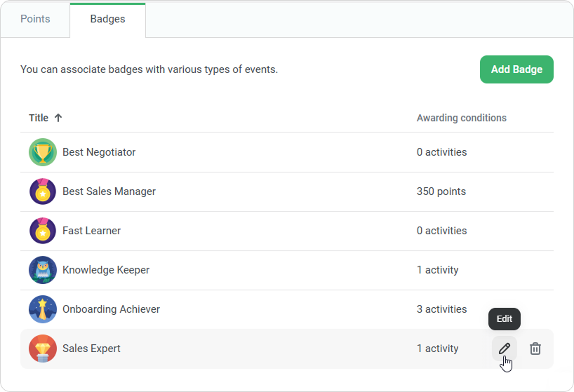The image size is (574, 392).
Task: Switch to the Points tab
Action: (35, 19)
